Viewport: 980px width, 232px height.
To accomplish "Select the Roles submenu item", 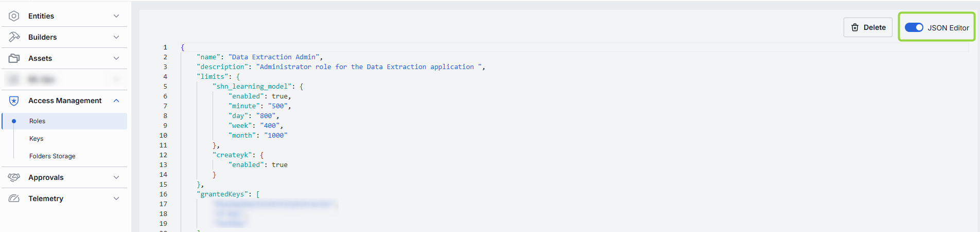I will coord(65,121).
